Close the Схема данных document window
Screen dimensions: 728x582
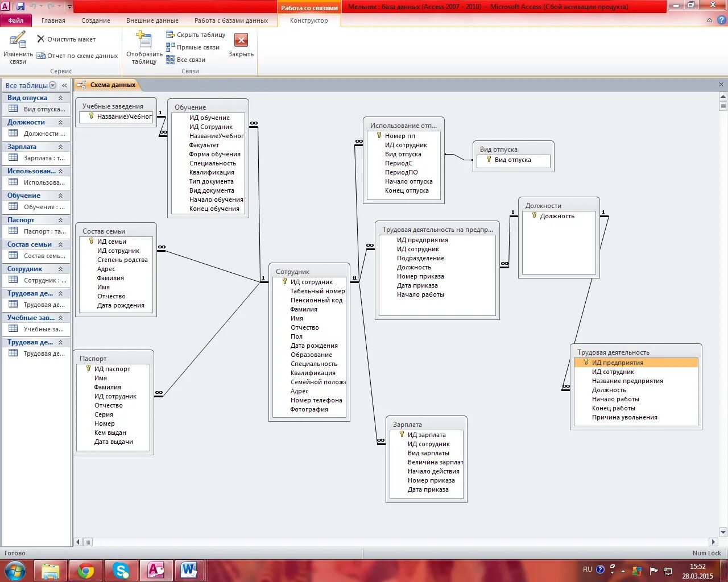[x=721, y=85]
